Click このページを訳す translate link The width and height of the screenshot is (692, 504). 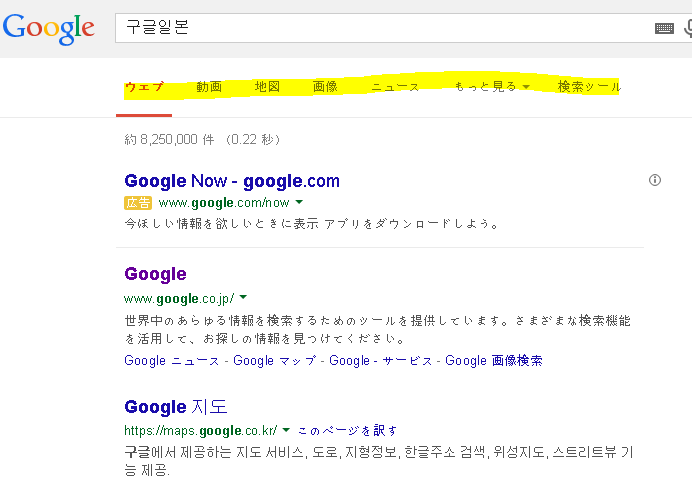coord(347,431)
